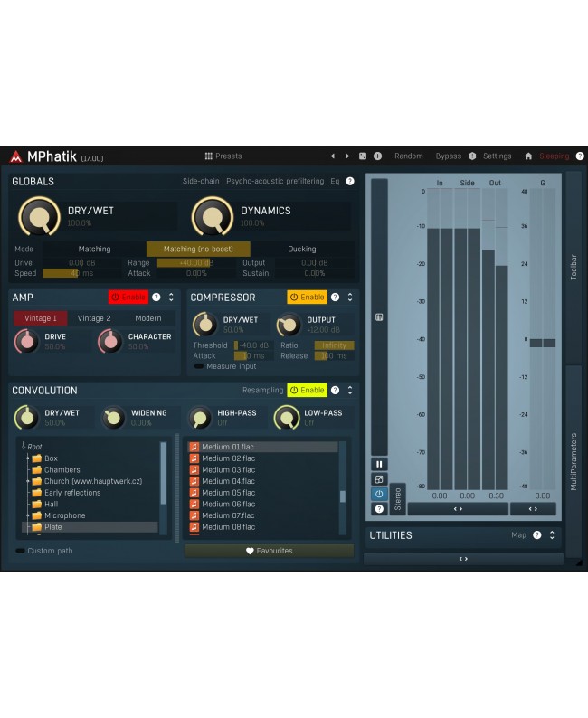The image size is (588, 718).
Task: Open the Stereo meter tab
Action: click(x=397, y=499)
